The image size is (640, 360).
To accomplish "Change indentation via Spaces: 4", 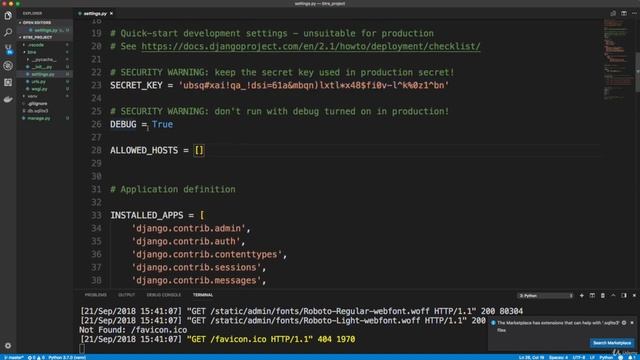I will (x=558, y=357).
